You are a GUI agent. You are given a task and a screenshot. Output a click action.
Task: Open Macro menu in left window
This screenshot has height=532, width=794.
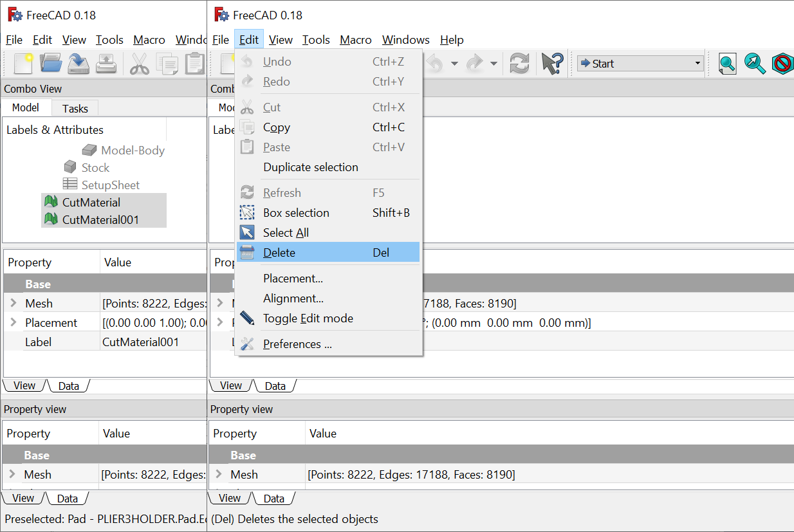(x=149, y=39)
